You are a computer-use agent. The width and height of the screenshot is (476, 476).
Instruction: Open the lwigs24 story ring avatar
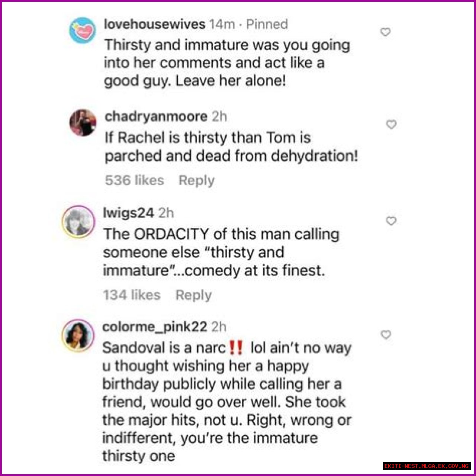click(x=78, y=222)
